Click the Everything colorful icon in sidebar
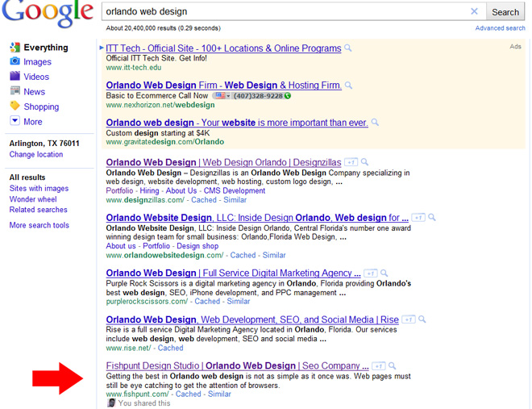 15,47
